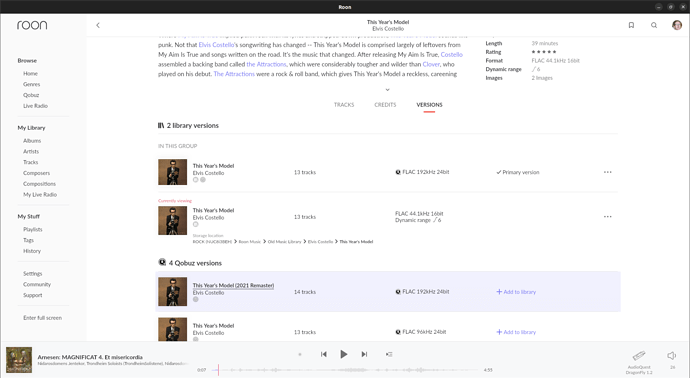Skip to previous track
690x378 pixels.
[x=323, y=354]
